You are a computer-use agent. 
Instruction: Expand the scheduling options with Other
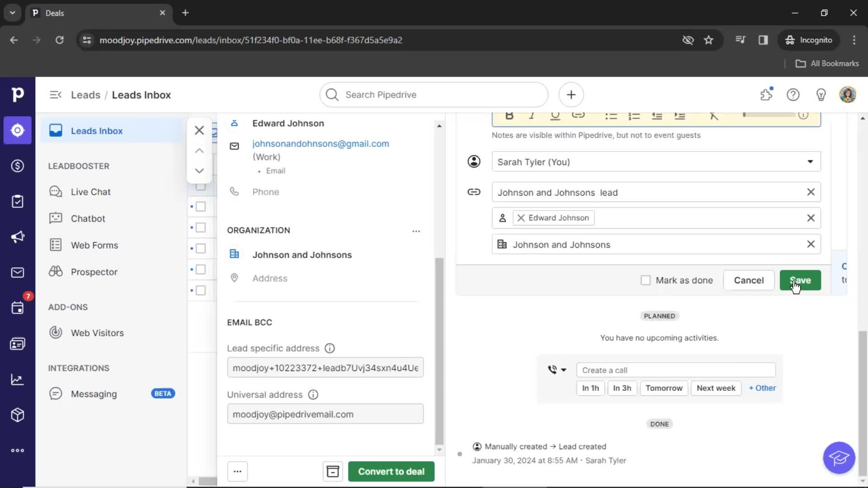(762, 388)
